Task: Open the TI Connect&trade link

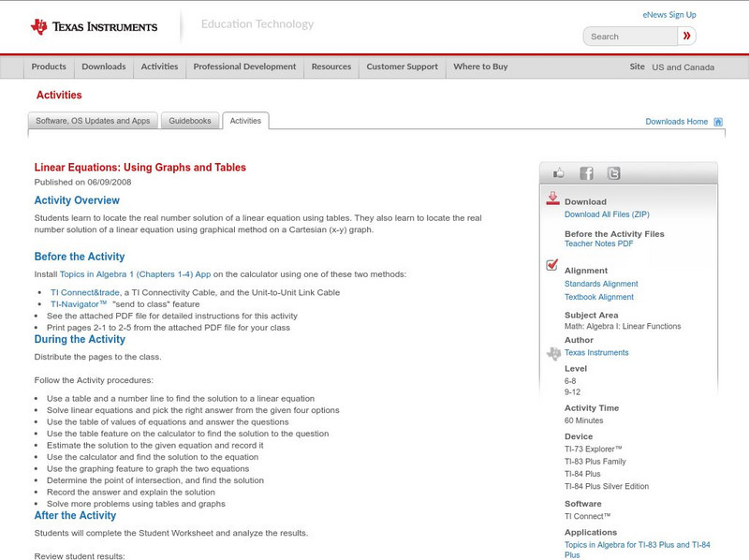Action: tap(85, 292)
